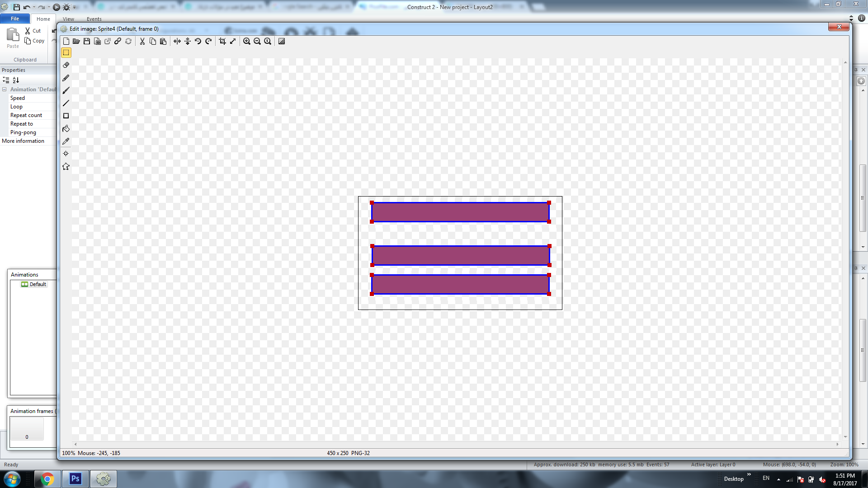868x488 pixels.
Task: Select the Rectangle drawing tool
Action: click(66, 116)
